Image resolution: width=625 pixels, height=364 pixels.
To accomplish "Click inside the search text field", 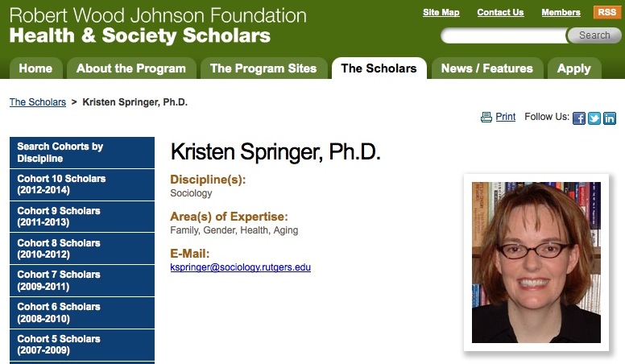I will (x=504, y=35).
